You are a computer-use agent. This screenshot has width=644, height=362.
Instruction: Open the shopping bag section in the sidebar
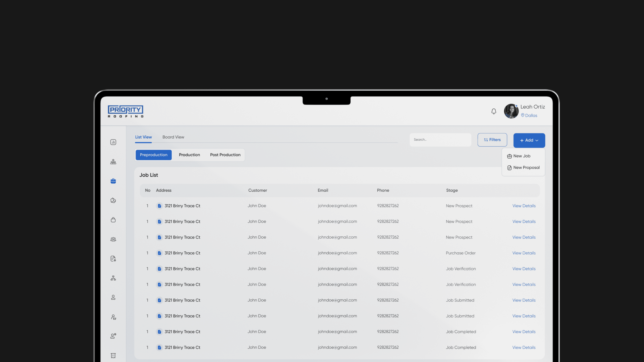click(113, 220)
